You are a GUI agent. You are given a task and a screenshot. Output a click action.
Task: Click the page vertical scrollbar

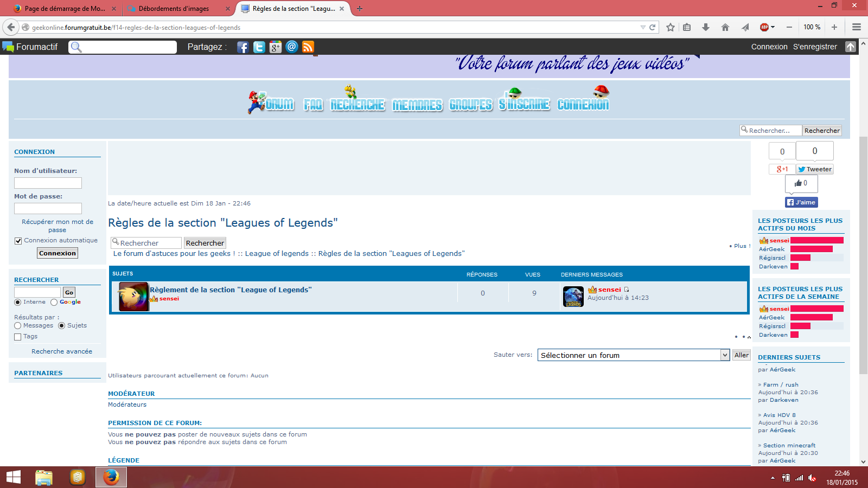863,255
